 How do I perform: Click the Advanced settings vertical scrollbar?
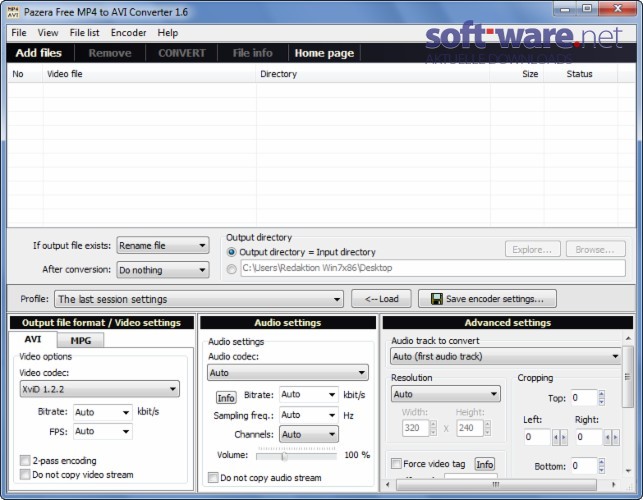point(628,378)
